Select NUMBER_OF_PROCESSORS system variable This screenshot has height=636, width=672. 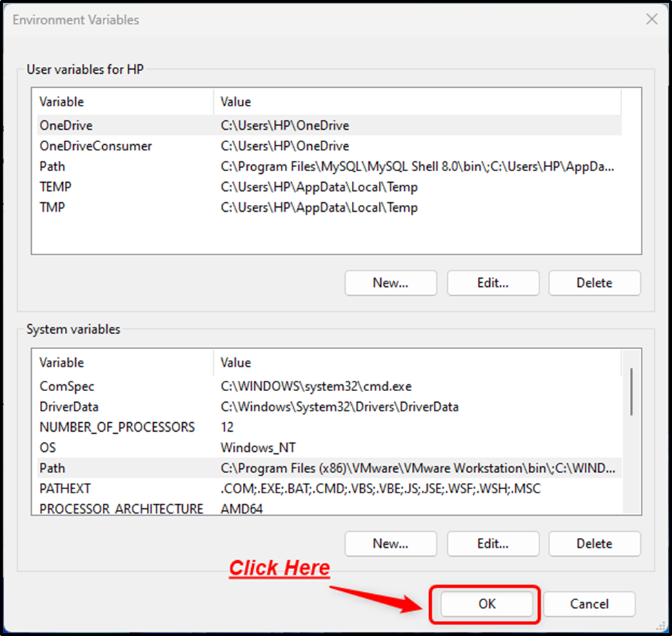(x=329, y=427)
